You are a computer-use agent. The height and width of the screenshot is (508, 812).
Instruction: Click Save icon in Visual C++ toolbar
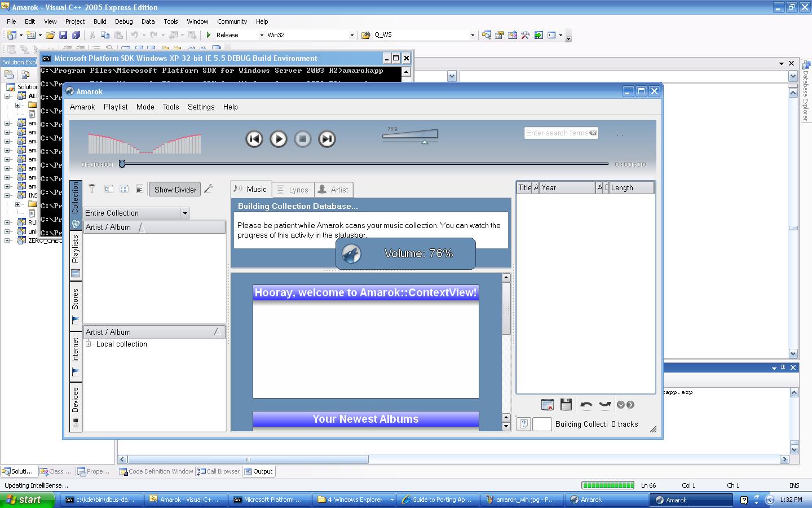pos(63,35)
